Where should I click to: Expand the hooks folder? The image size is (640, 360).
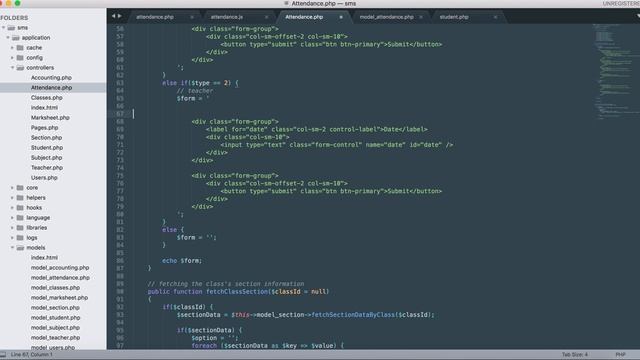click(12, 208)
